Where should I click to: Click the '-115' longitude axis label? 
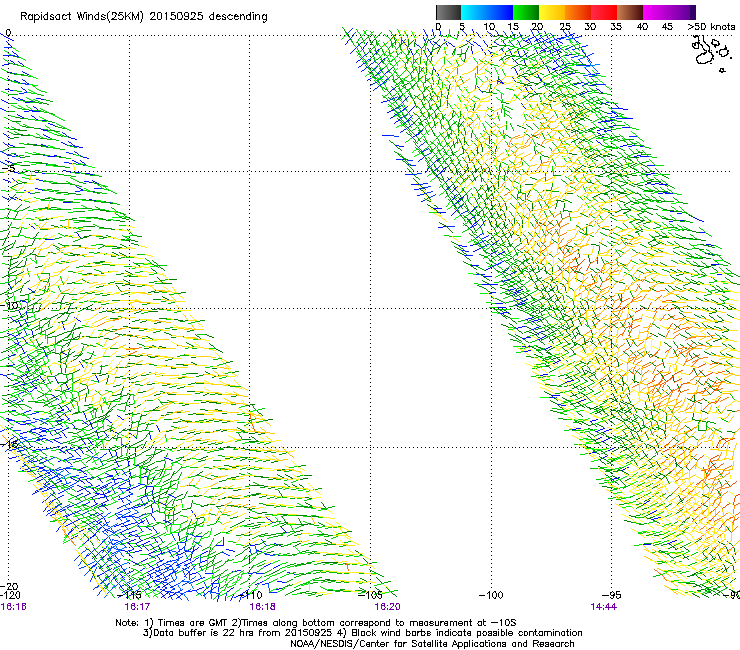[x=129, y=595]
